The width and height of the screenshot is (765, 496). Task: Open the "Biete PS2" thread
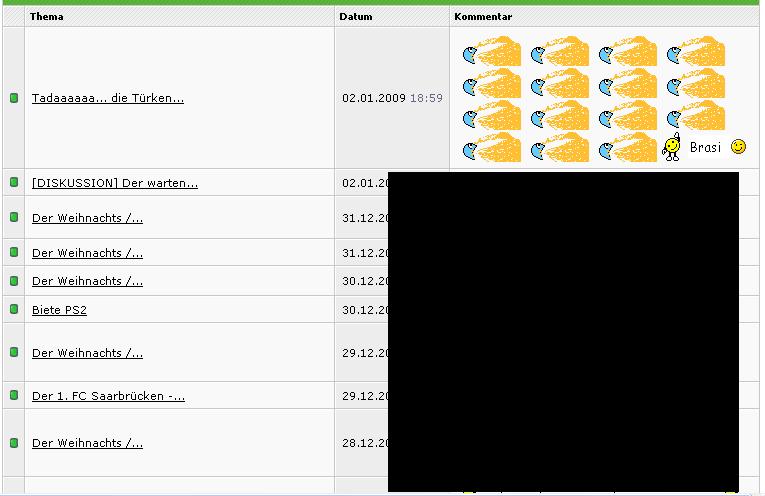point(59,310)
